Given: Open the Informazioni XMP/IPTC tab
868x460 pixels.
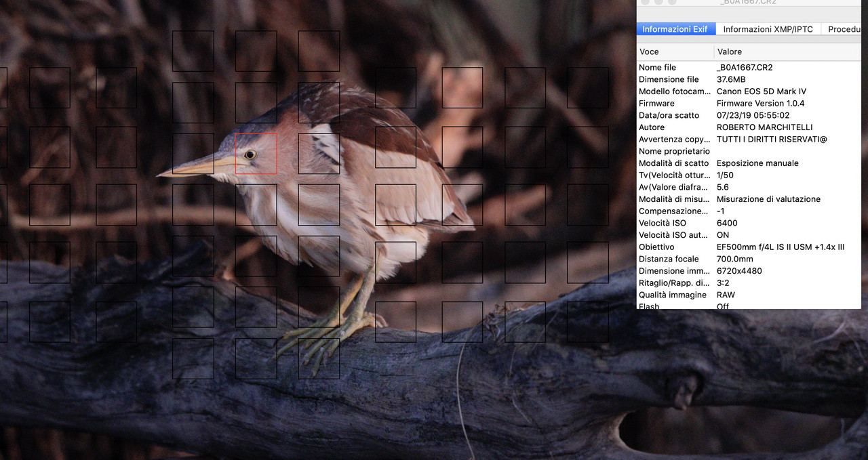Looking at the screenshot, I should pos(768,29).
